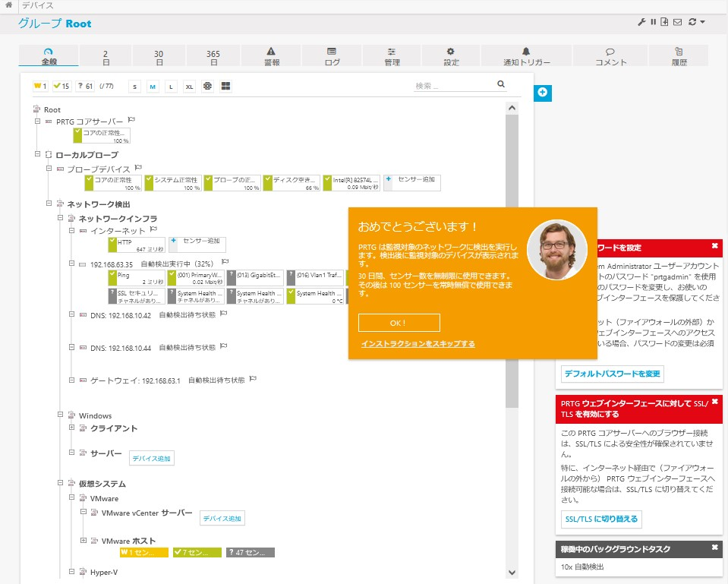This screenshot has width=728, height=584.
Task: Open the 履歴 history tab
Action: coord(679,56)
